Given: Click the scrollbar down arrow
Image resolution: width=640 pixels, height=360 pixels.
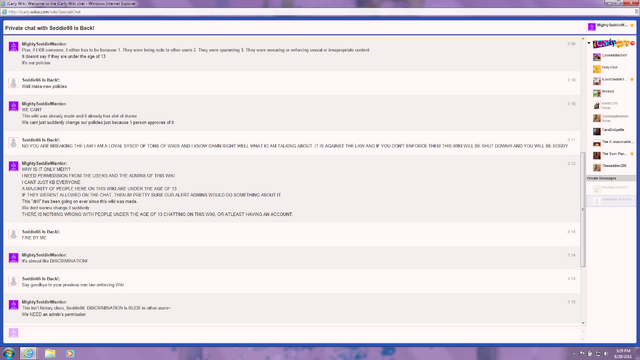Looking at the screenshot, I should pos(583,323).
